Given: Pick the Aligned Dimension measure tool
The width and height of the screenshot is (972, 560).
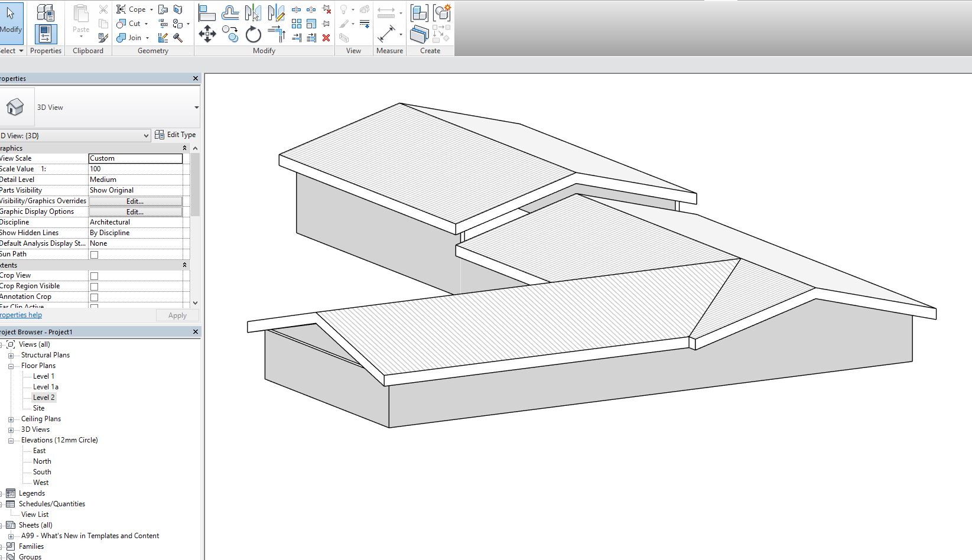Looking at the screenshot, I should click(x=386, y=34).
